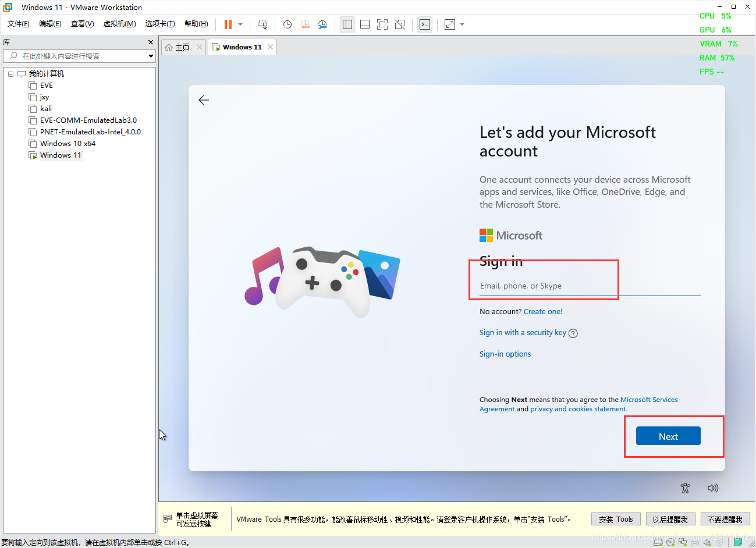Close the Windows 11 tab

click(x=270, y=47)
